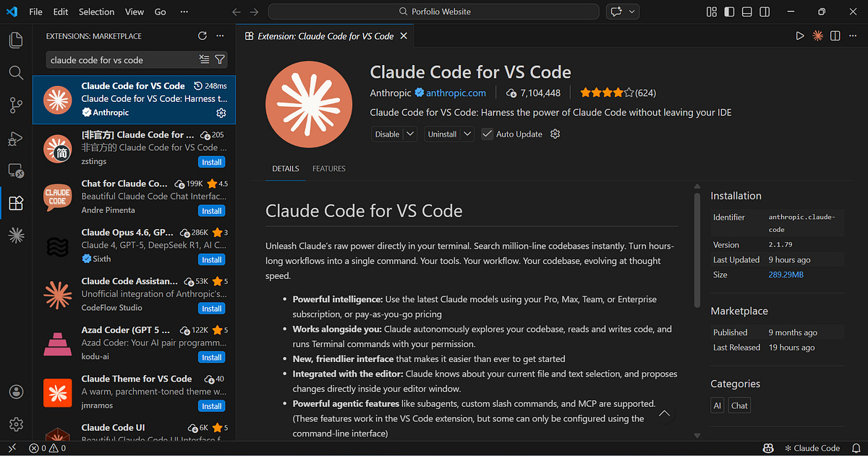Open the Accounts menu icon
The width and height of the screenshot is (868, 456).
16,392
